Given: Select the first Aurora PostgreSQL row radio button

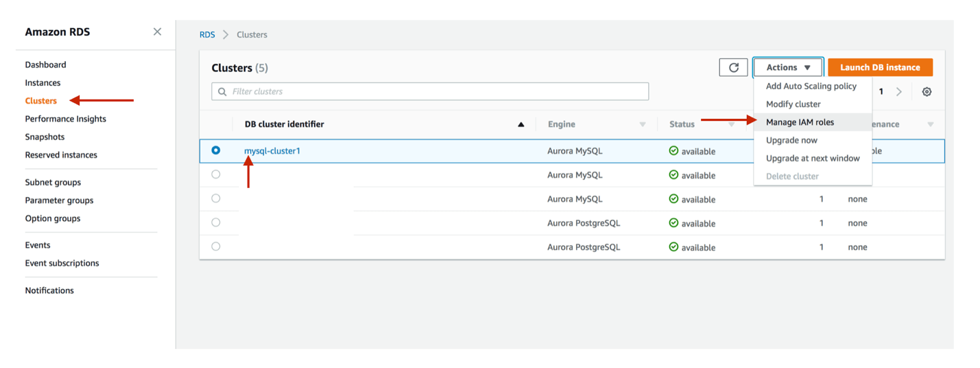Looking at the screenshot, I should click(216, 222).
